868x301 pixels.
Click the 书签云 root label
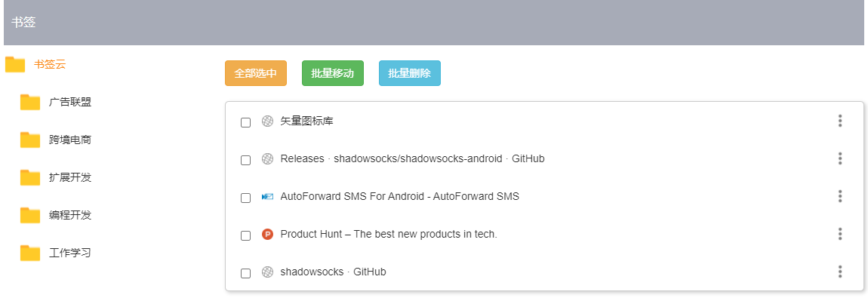(50, 64)
